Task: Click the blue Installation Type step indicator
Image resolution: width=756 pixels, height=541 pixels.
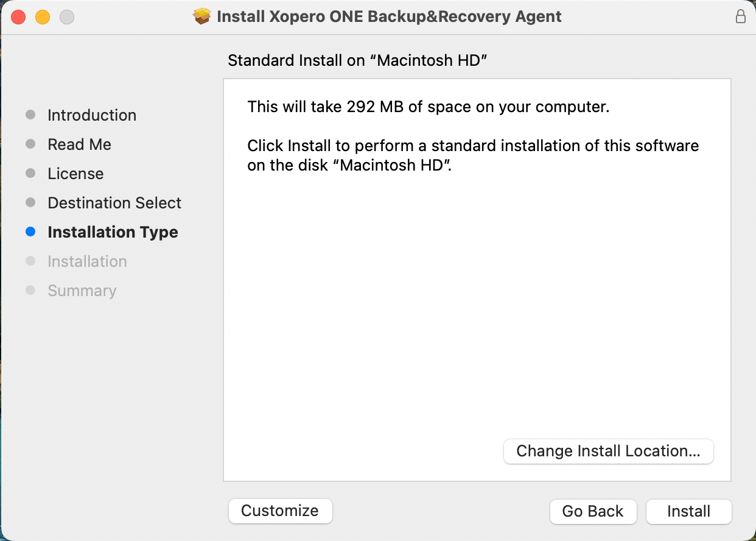Action: tap(31, 232)
